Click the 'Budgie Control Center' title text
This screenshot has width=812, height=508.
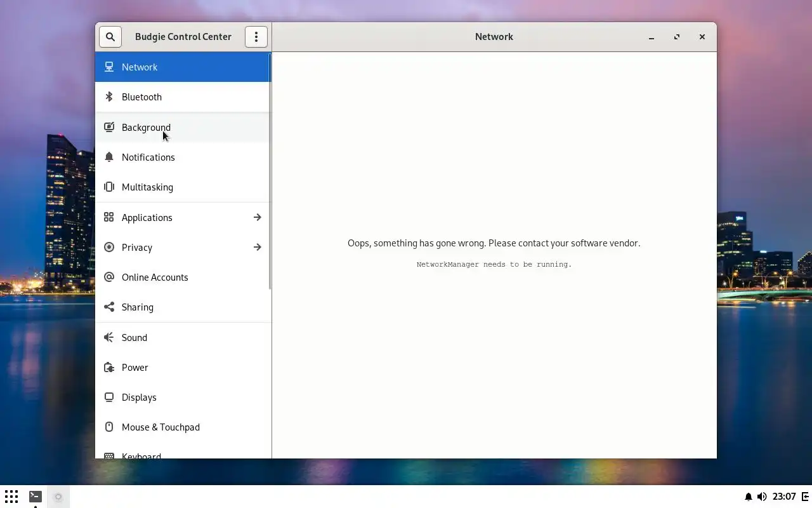pos(183,37)
